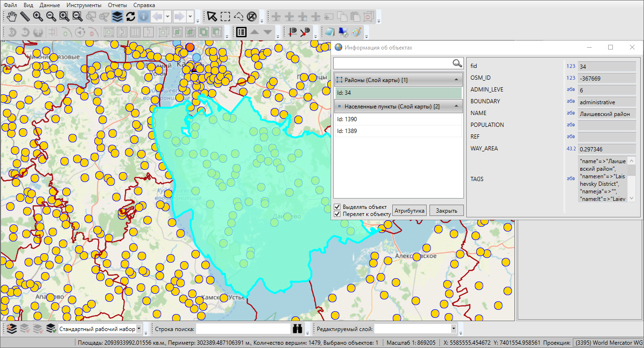Uncheck the 'Выделять объект' checkbox
The height and width of the screenshot is (348, 644).
337,207
